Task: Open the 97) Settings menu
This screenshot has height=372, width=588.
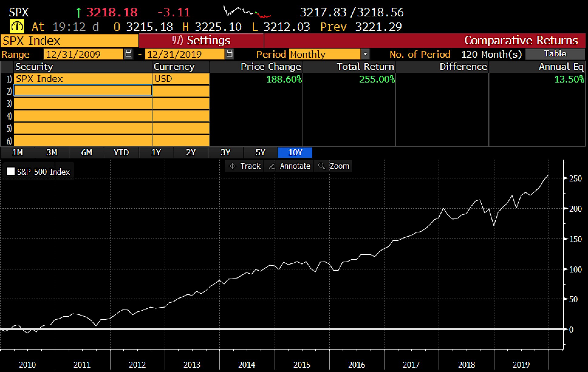Action: [x=201, y=40]
